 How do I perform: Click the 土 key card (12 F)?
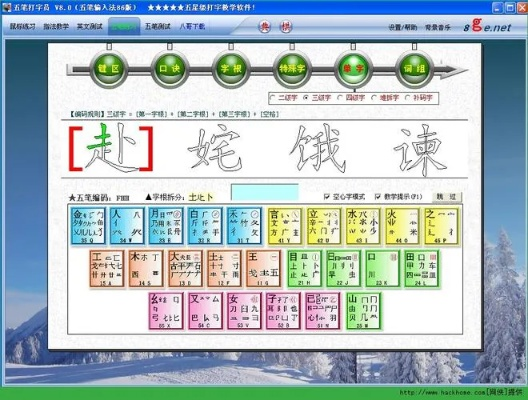coord(224,269)
